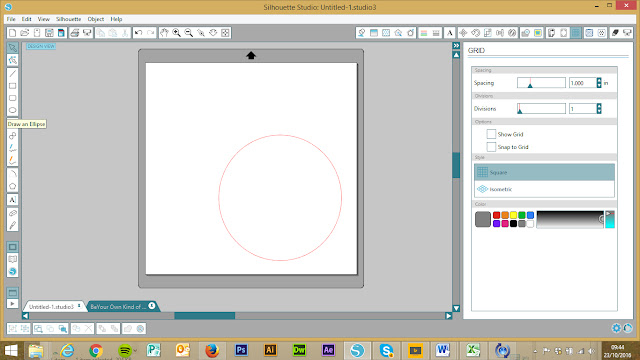Select the Isometric grid style

click(544, 189)
